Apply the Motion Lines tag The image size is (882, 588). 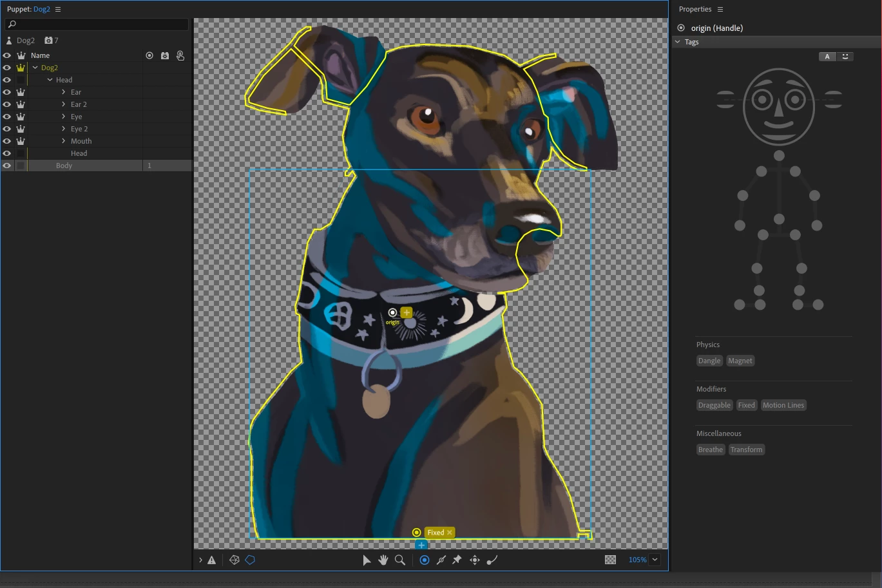[x=783, y=405]
